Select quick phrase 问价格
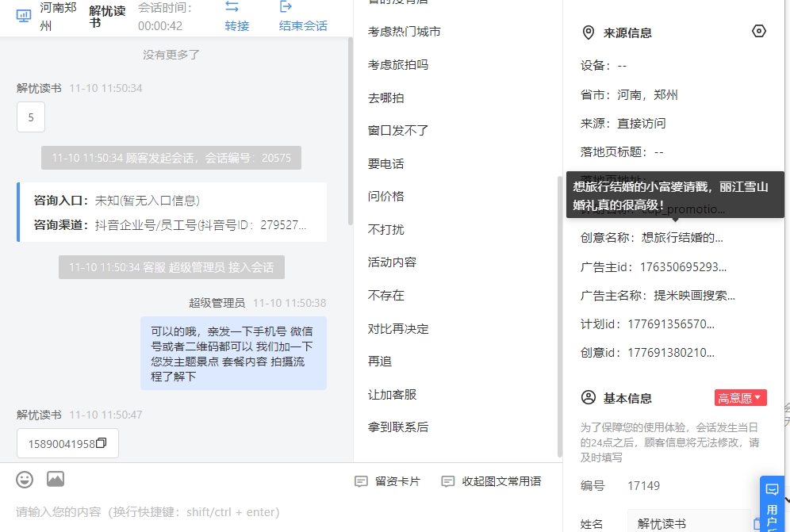The width and height of the screenshot is (790, 532). point(386,197)
